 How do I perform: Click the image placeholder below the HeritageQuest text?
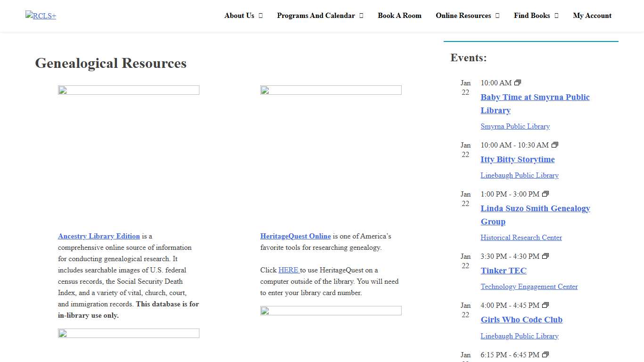click(330, 311)
